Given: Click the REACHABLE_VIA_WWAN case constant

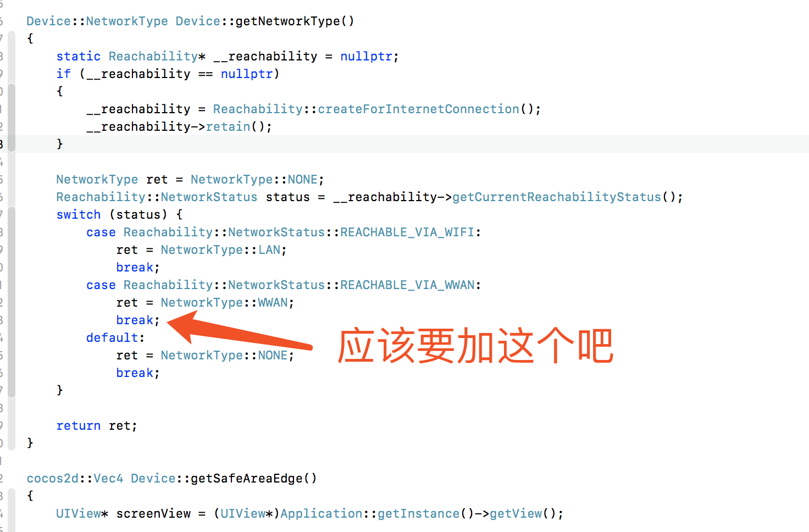Looking at the screenshot, I should [407, 285].
